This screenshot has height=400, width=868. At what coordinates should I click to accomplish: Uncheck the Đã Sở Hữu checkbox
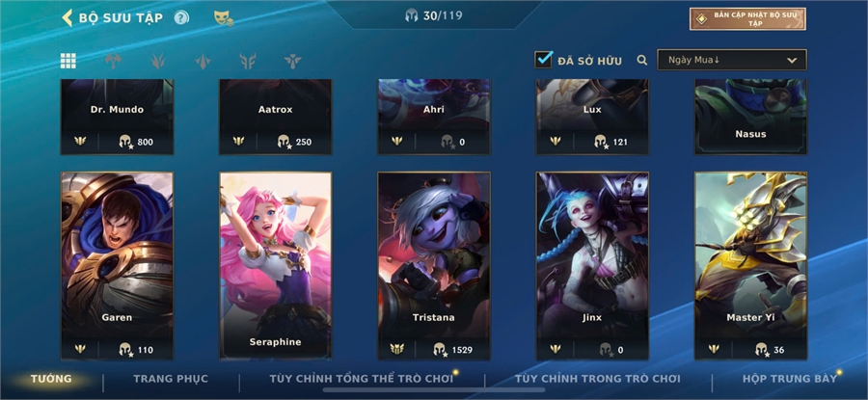click(544, 60)
